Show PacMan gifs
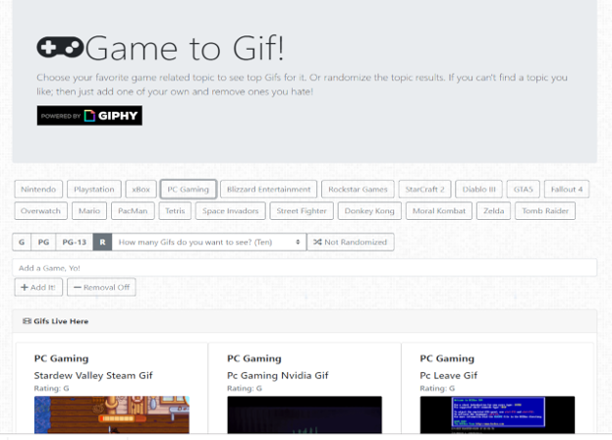612x440 pixels. [x=133, y=211]
